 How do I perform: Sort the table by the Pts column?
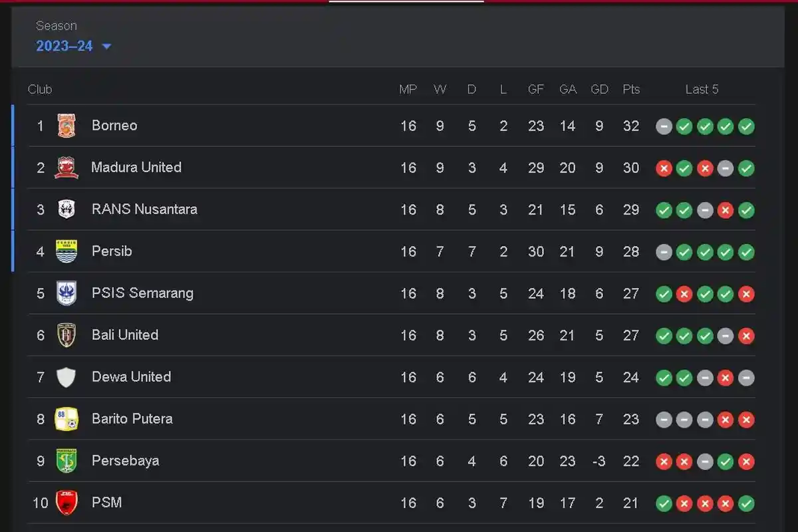click(630, 88)
